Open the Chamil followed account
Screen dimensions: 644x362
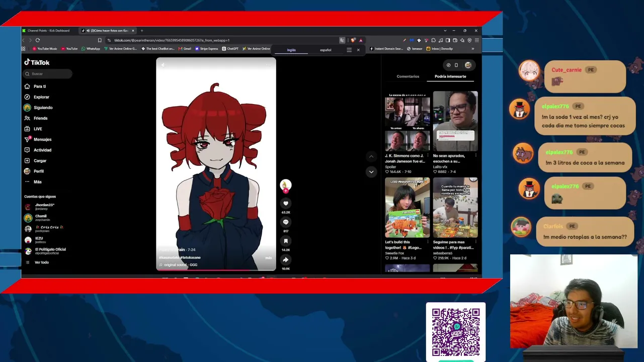(38, 218)
